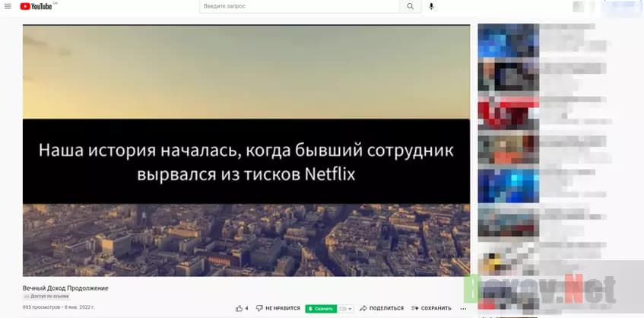Start voice search with the microphone icon

pos(431,6)
